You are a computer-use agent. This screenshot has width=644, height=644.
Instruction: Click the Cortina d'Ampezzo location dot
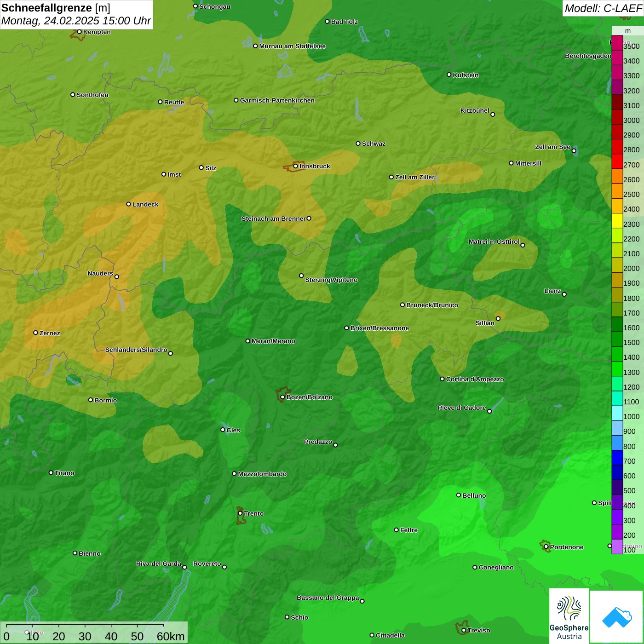tap(443, 379)
